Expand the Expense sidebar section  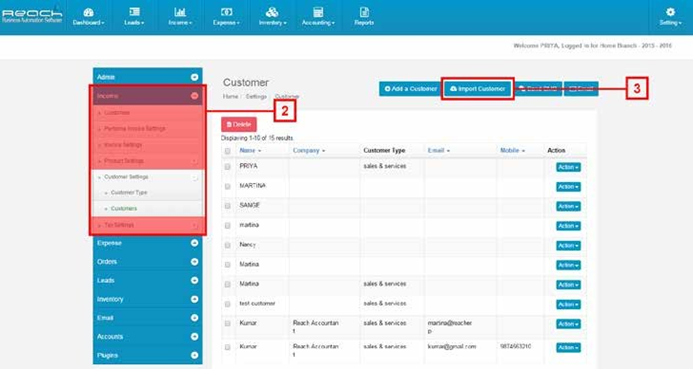148,243
